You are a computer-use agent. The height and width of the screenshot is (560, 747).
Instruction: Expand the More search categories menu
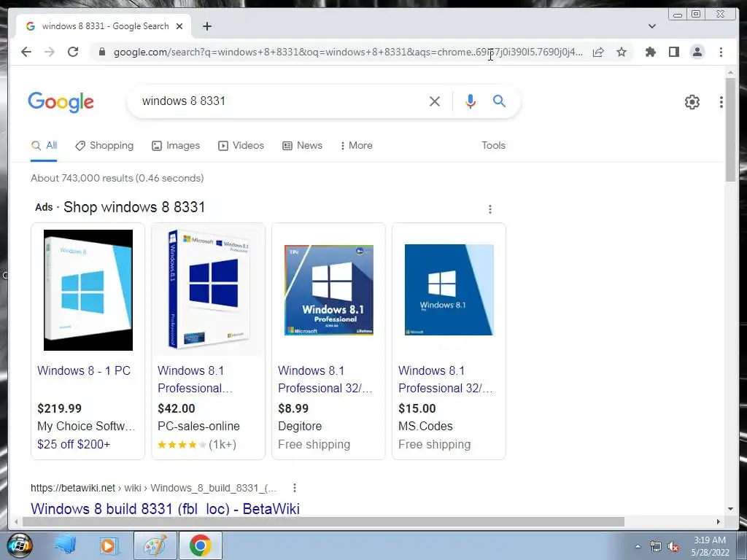[356, 146]
